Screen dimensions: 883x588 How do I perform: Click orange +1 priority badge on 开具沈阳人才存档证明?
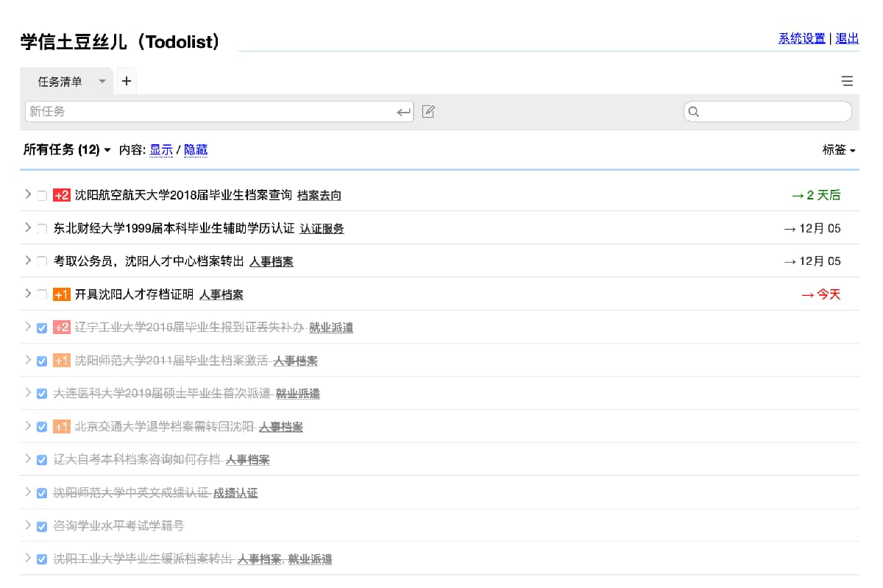62,295
